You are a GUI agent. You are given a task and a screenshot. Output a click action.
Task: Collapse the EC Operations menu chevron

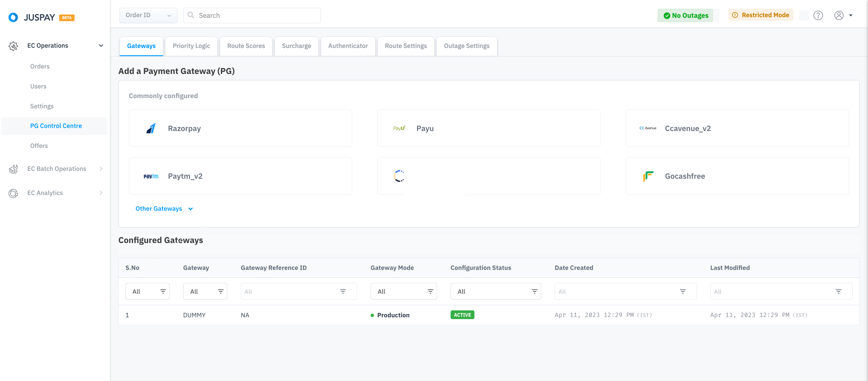coord(101,46)
